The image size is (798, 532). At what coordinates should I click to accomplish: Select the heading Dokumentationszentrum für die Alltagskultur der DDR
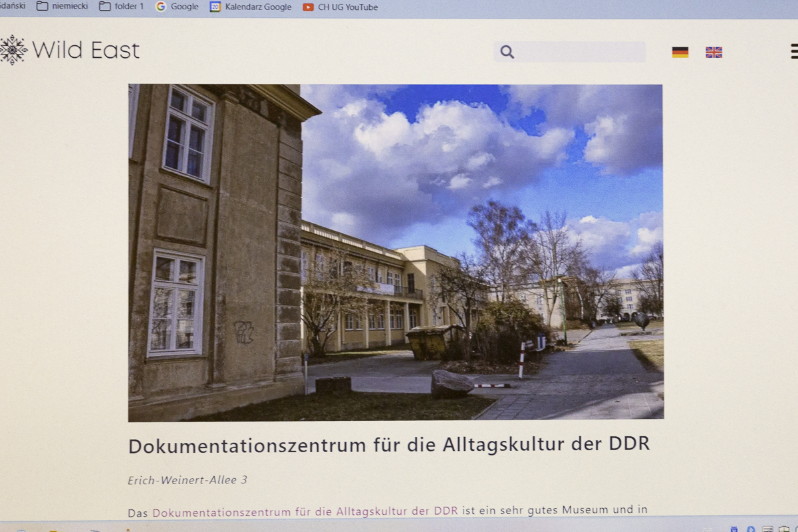389,445
